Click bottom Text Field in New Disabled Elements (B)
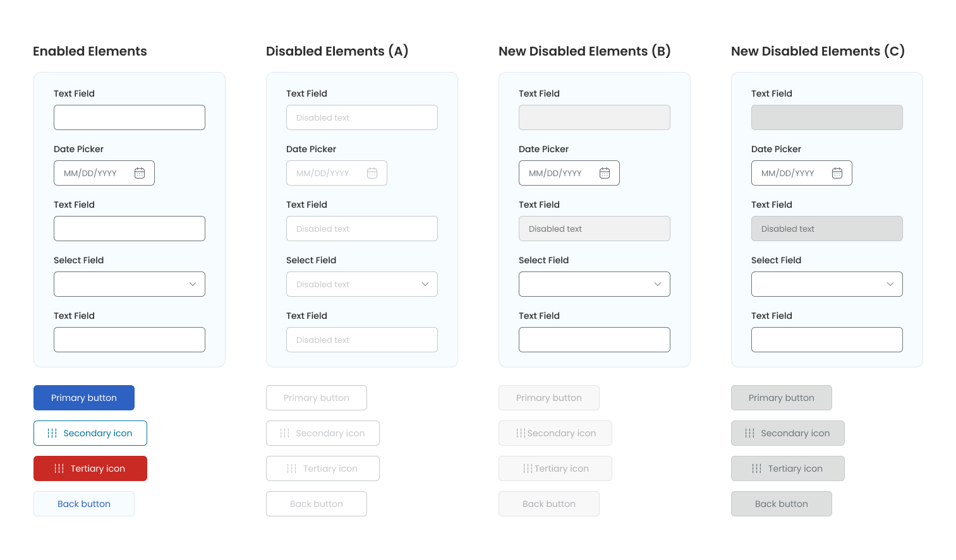 pyautogui.click(x=595, y=340)
